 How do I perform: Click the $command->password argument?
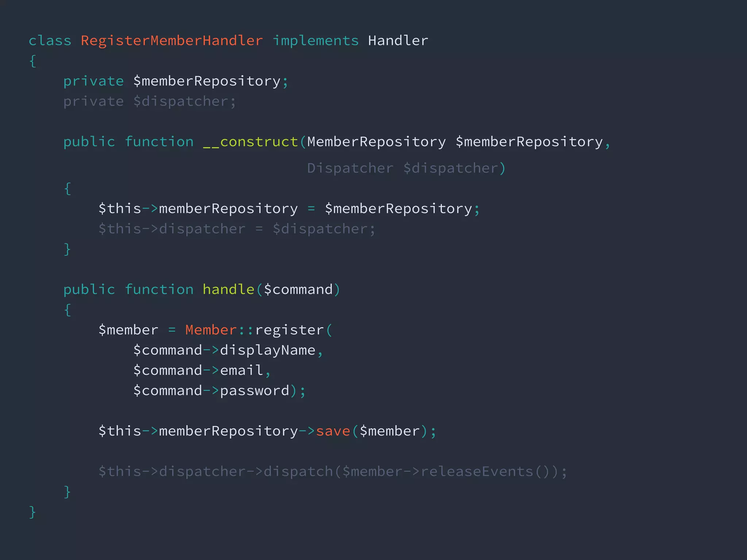[x=211, y=390]
